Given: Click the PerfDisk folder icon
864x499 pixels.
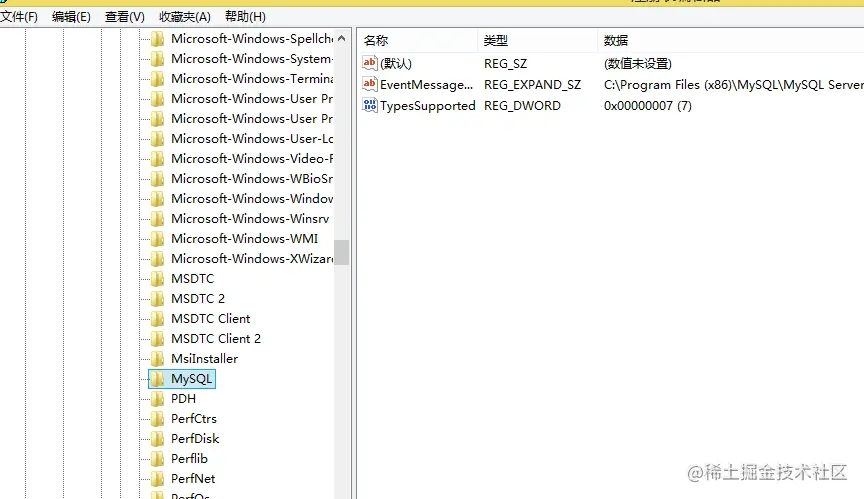Looking at the screenshot, I should (x=158, y=438).
